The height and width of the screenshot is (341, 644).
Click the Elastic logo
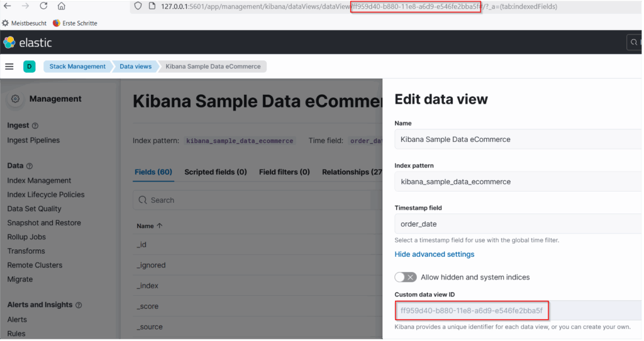pos(28,43)
